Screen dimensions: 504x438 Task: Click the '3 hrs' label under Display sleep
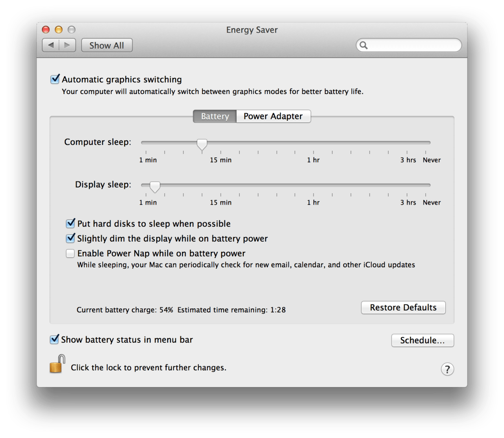click(408, 203)
